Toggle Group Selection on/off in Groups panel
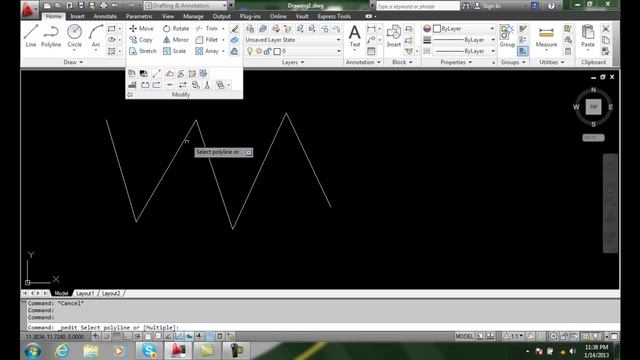The width and height of the screenshot is (640, 360). (x=523, y=51)
